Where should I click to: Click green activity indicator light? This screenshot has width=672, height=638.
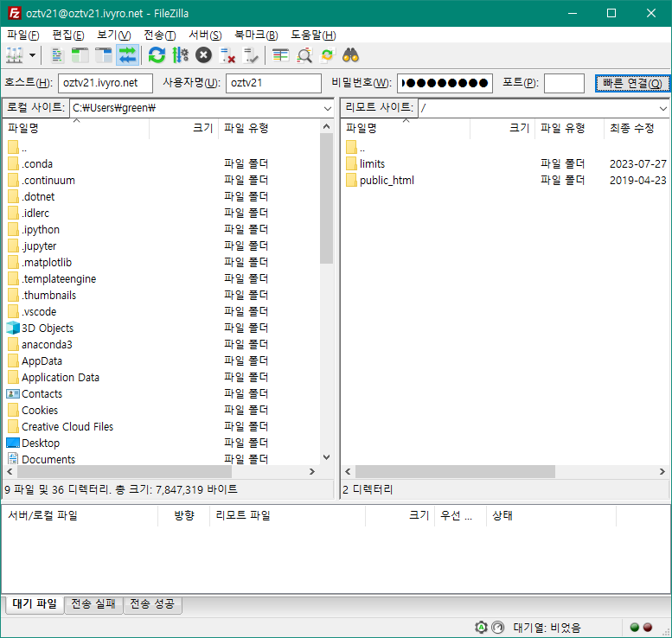coord(635,628)
